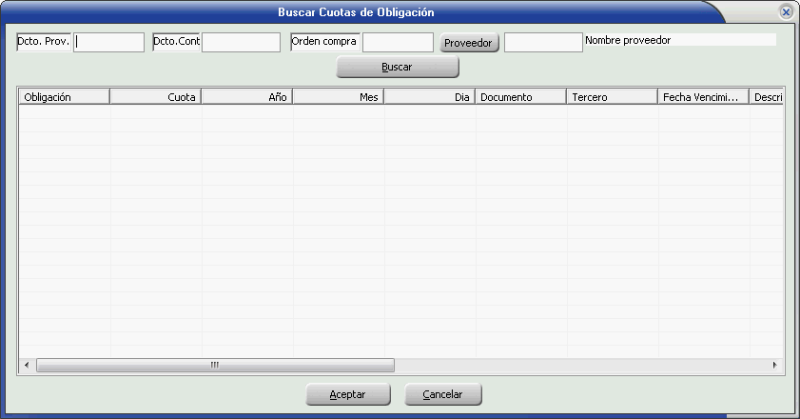Viewport: 800px width, 419px height.
Task: Click the Dia column header
Action: (x=431, y=97)
